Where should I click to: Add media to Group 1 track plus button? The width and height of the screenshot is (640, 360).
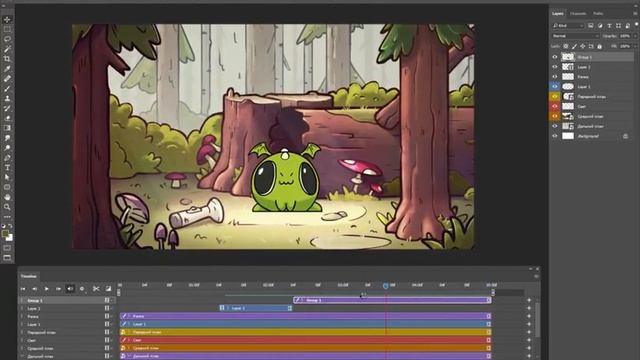point(529,300)
